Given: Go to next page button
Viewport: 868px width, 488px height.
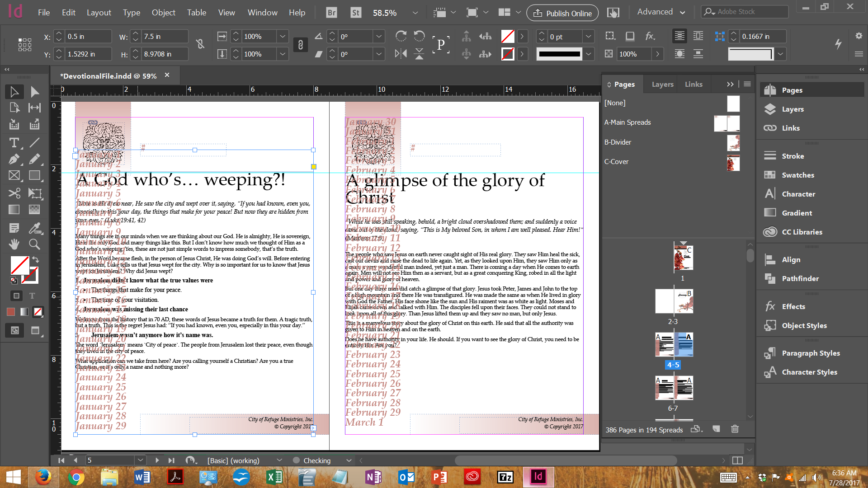Looking at the screenshot, I should click(157, 460).
